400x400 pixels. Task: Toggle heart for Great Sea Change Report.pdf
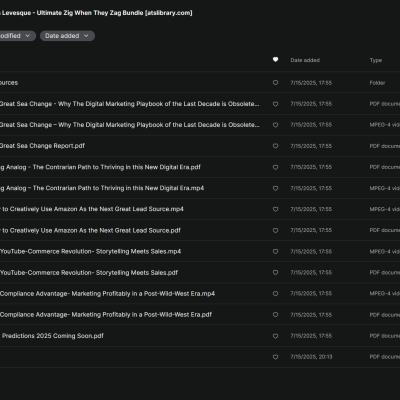tap(275, 146)
